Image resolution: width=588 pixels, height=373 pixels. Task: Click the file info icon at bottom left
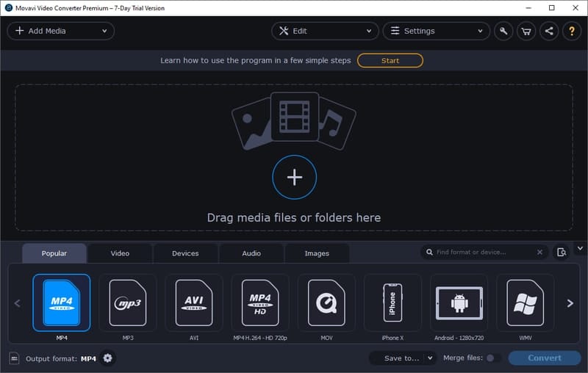click(x=14, y=358)
